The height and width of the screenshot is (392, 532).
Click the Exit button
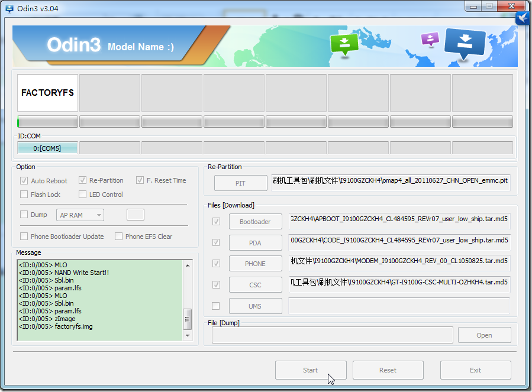click(476, 370)
